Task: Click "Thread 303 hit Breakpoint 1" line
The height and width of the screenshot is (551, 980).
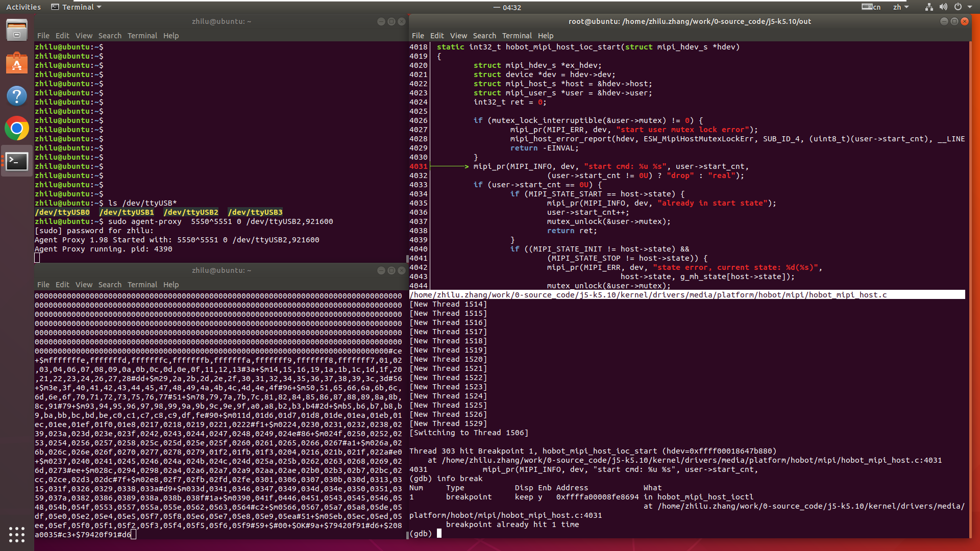Action: click(x=593, y=451)
